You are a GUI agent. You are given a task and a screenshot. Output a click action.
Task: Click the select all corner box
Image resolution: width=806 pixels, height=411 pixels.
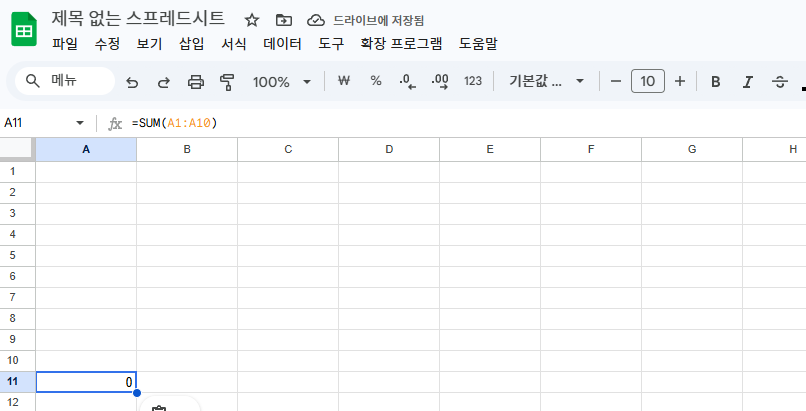click(x=17, y=149)
